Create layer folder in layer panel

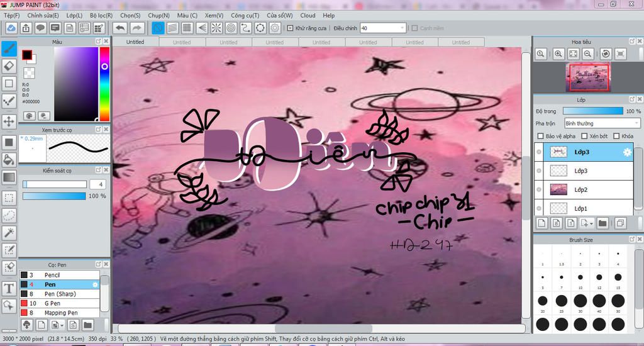pos(602,223)
